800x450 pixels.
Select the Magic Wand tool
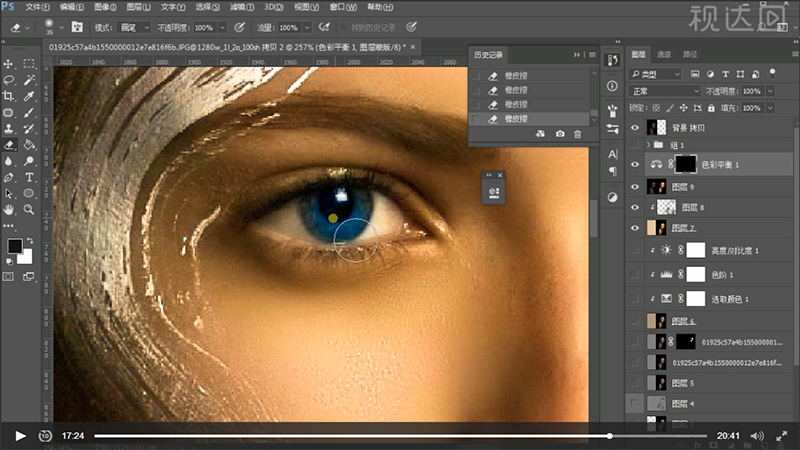click(29, 80)
